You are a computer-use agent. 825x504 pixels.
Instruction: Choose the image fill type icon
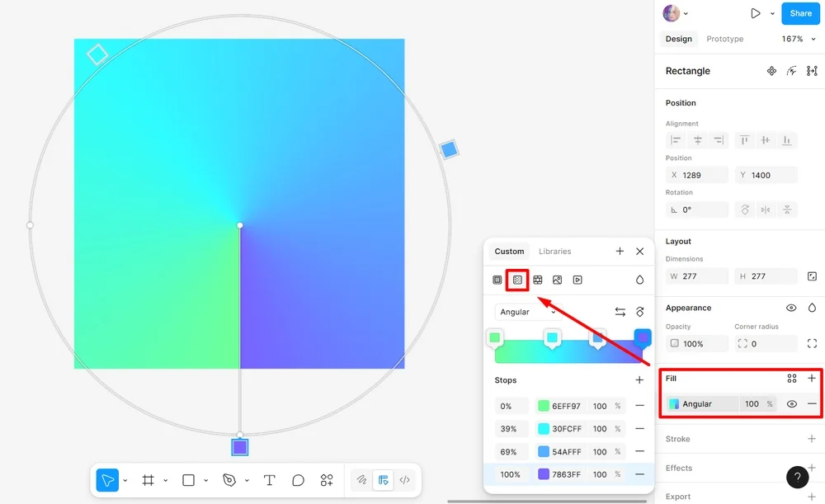click(557, 280)
